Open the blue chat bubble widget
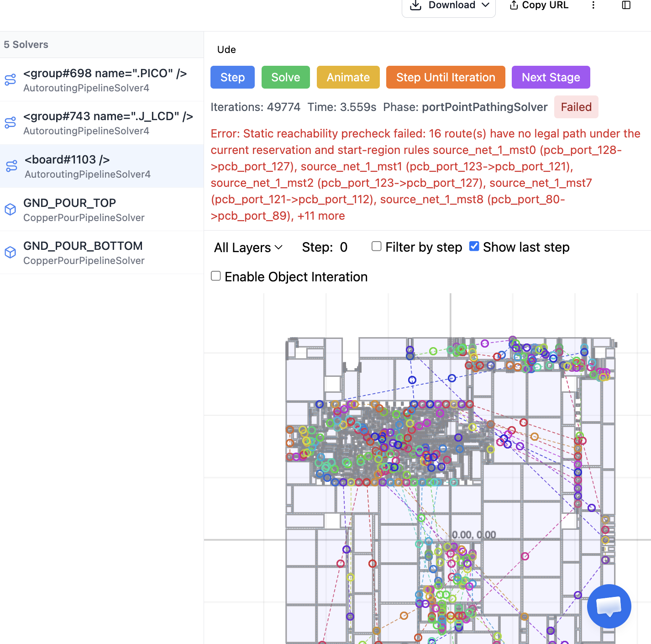 click(609, 606)
